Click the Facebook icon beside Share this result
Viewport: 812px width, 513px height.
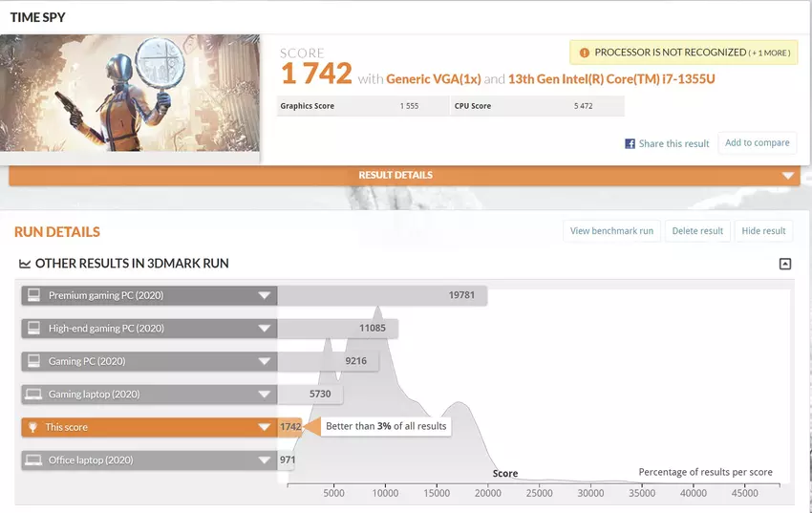pos(630,144)
